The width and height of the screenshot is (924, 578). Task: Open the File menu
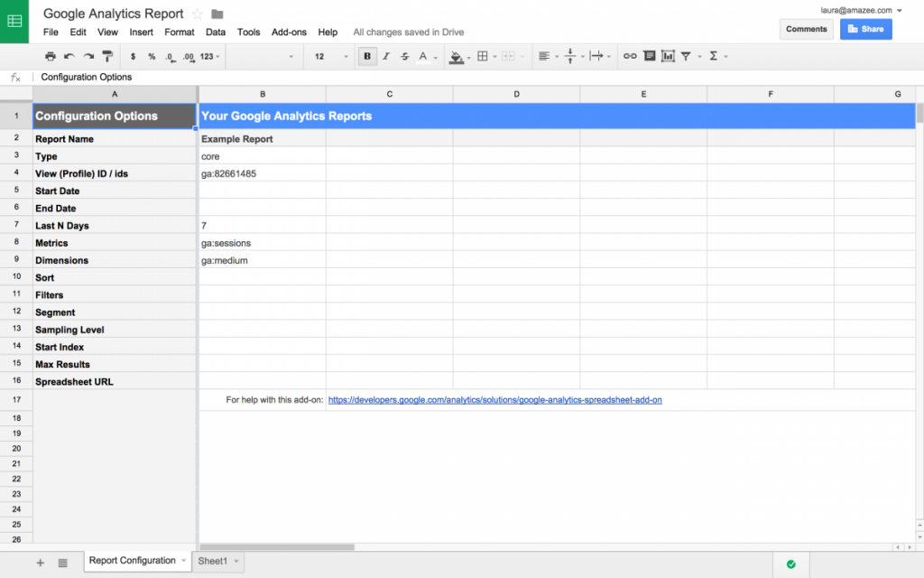coord(51,32)
